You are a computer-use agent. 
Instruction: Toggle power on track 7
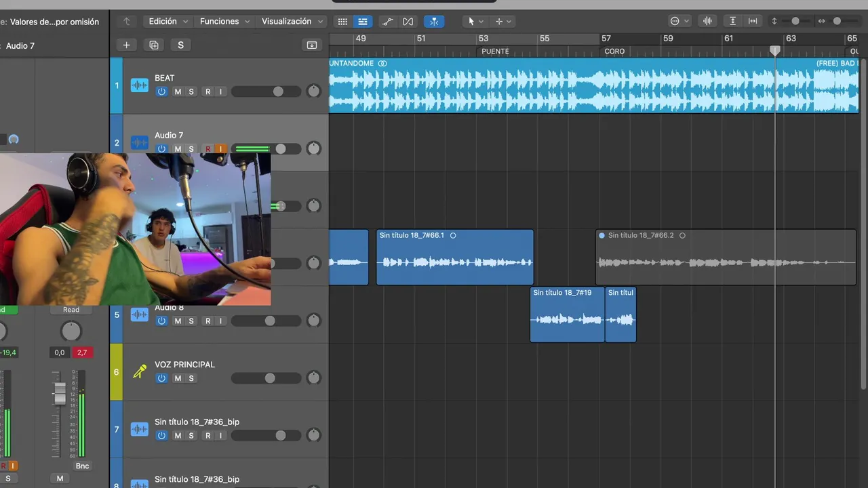[x=161, y=435]
